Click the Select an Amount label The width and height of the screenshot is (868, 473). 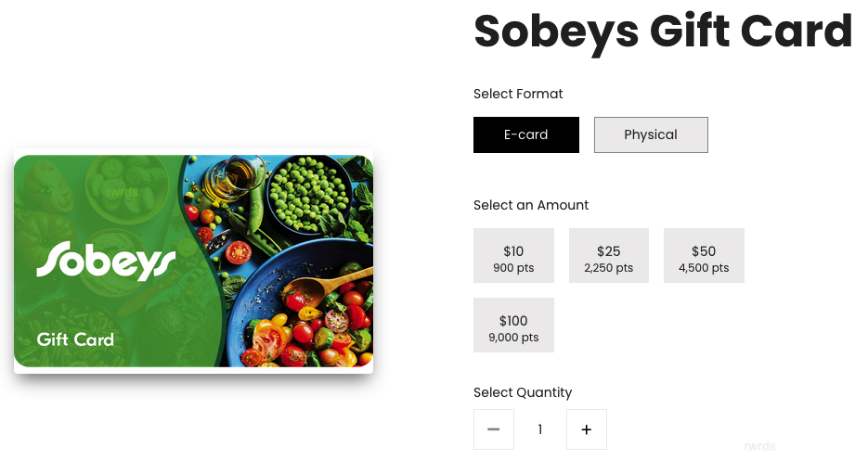click(531, 205)
